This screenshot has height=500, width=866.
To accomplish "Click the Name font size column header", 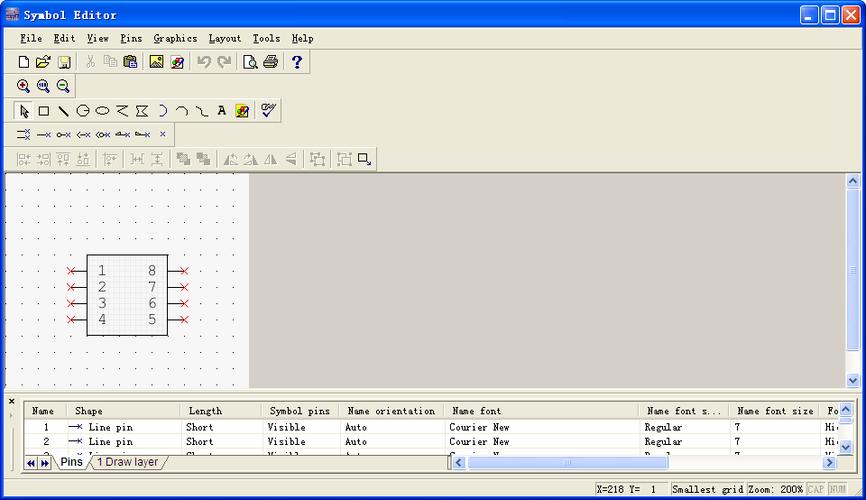I will (x=775, y=410).
